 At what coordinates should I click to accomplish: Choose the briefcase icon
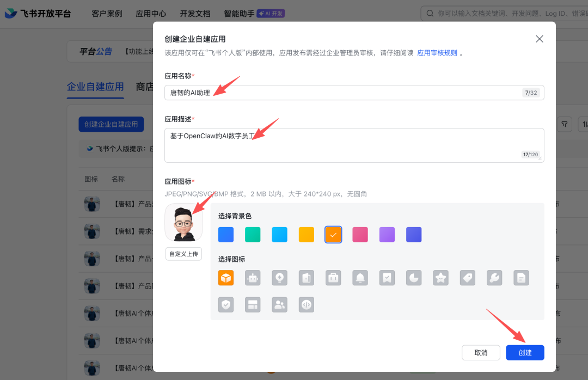333,278
